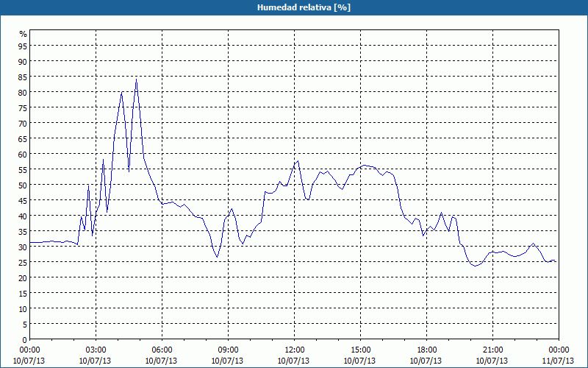Choose the '15:00' time axis label

(360, 350)
